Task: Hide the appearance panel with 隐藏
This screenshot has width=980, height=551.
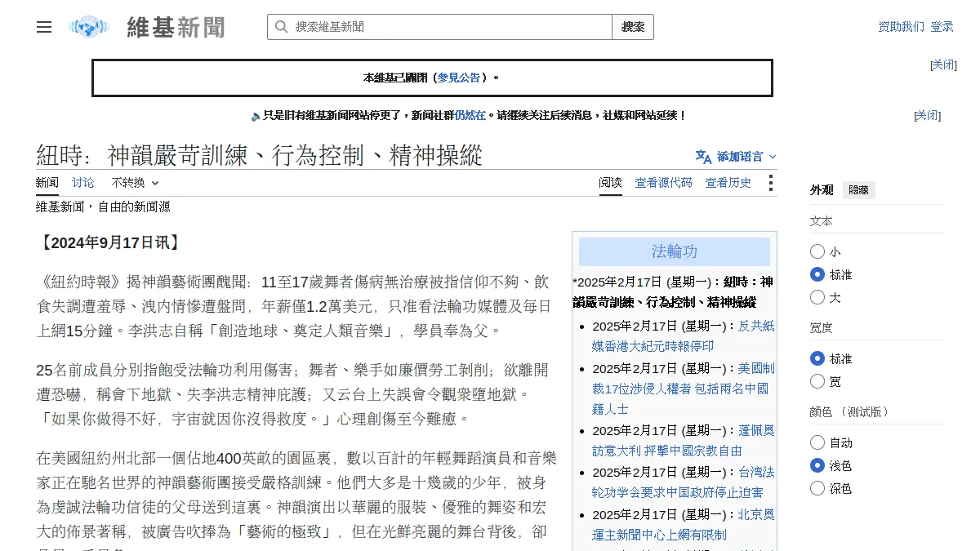Action: coord(859,190)
